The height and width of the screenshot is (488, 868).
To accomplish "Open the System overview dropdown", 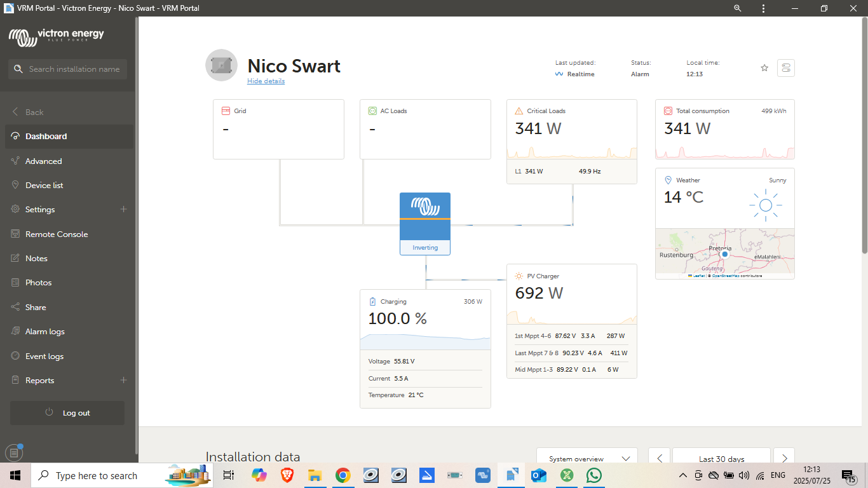I will pos(587,458).
